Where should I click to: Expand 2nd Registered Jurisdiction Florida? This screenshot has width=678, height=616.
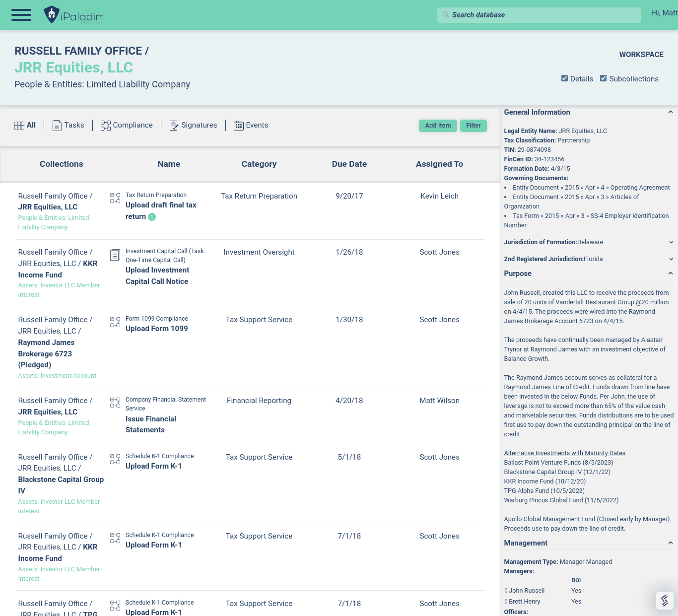click(671, 259)
